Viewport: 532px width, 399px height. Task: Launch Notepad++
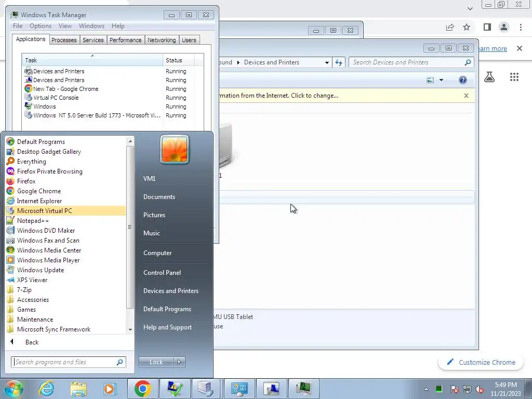[33, 220]
